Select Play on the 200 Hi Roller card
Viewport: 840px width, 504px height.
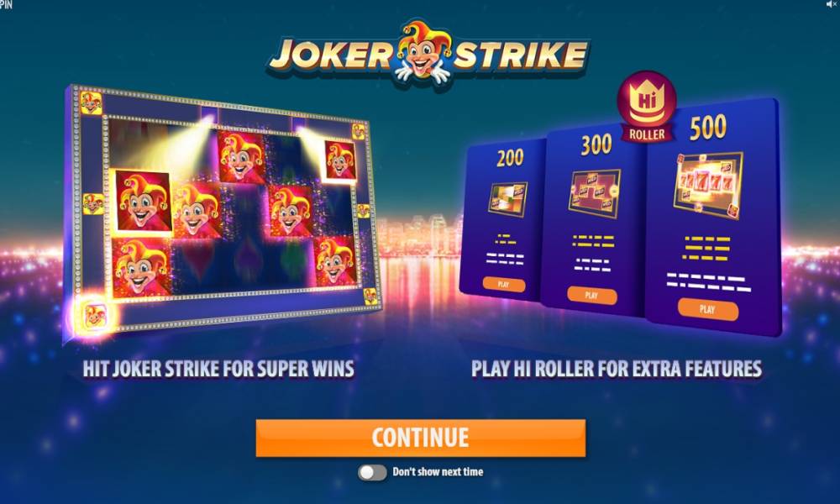pos(503,284)
